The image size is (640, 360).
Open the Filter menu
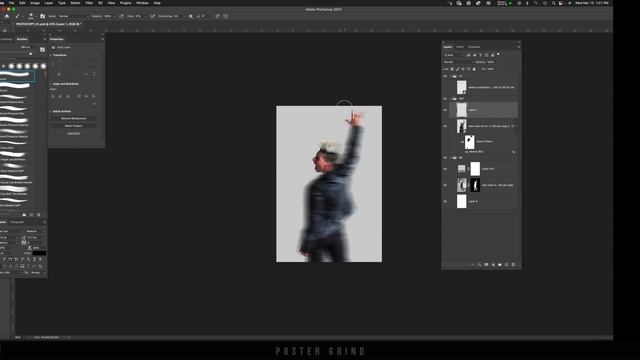[x=89, y=3]
